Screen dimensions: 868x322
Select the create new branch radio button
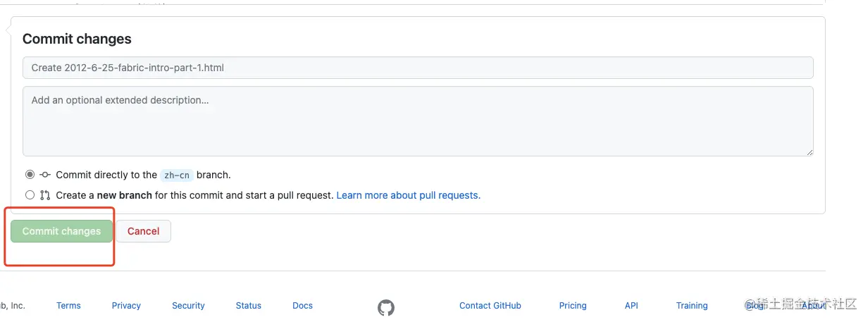[30, 195]
